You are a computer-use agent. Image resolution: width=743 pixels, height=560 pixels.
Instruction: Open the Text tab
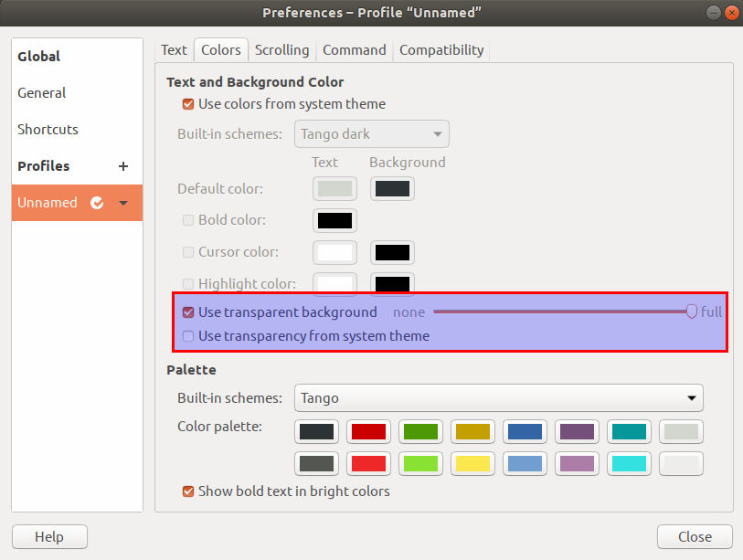pyautogui.click(x=174, y=50)
